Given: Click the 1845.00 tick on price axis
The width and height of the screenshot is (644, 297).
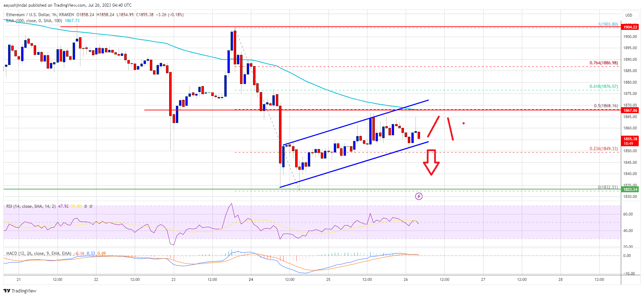Looking at the screenshot, I should [630, 162].
